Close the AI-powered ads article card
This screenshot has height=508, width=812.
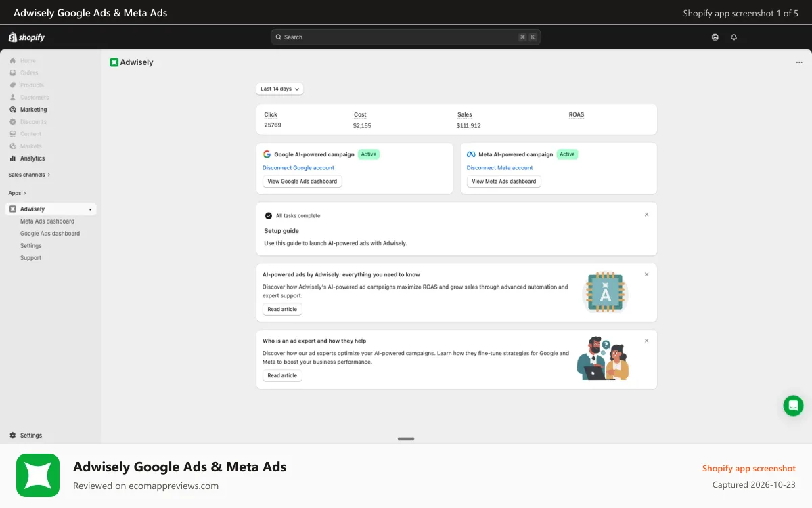point(646,274)
